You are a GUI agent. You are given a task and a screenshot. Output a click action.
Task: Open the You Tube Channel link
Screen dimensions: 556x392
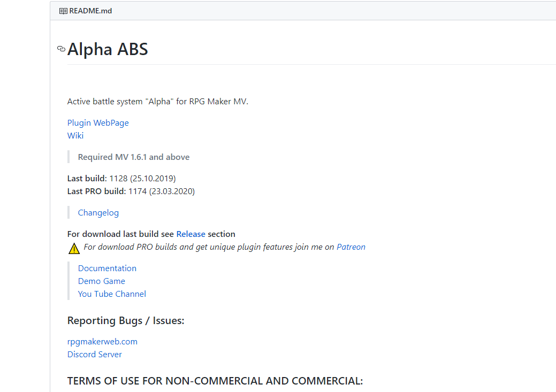(112, 294)
